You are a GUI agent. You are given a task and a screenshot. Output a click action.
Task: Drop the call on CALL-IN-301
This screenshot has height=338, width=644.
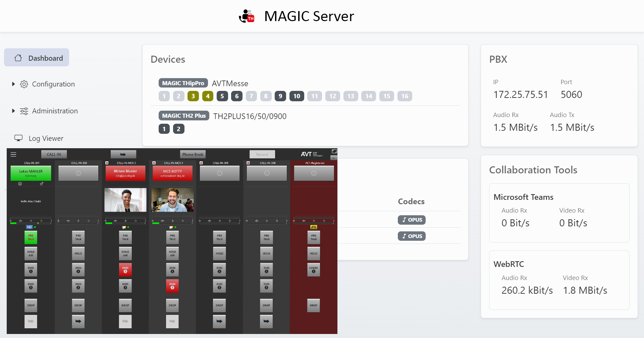31,305
